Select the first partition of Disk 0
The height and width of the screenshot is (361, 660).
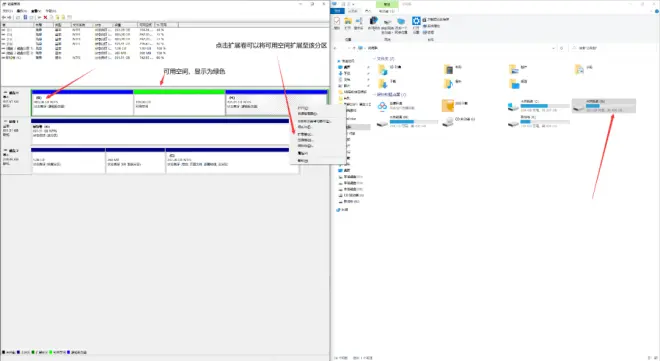[82, 103]
